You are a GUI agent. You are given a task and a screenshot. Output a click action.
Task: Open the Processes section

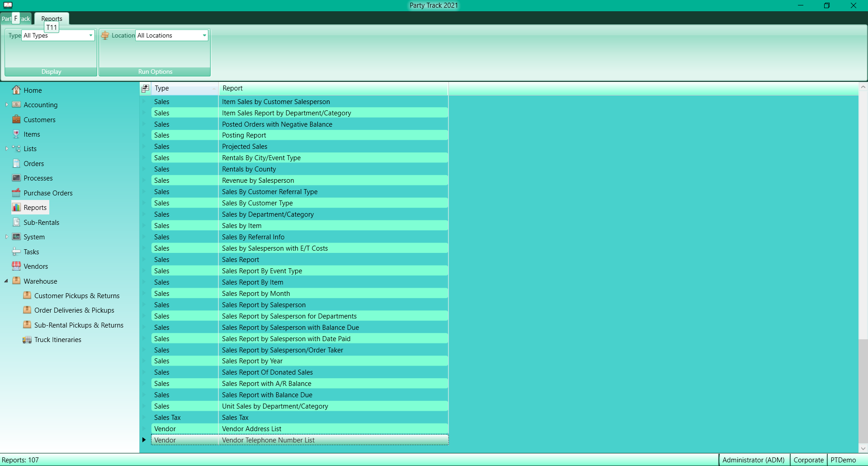38,178
